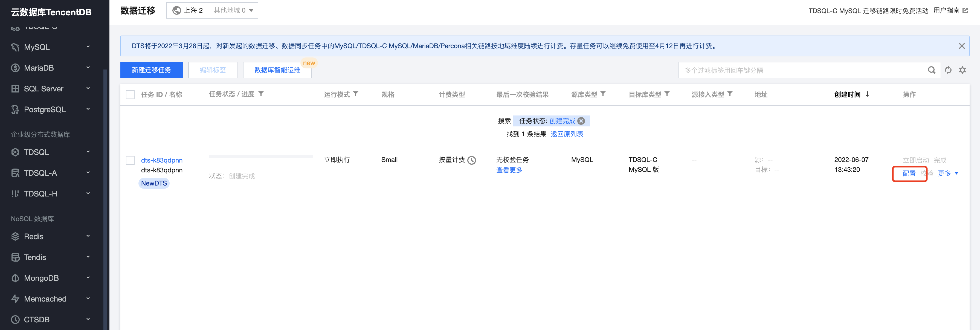Click filter icon on 任务状态 column
This screenshot has height=330, width=980.
pos(261,94)
